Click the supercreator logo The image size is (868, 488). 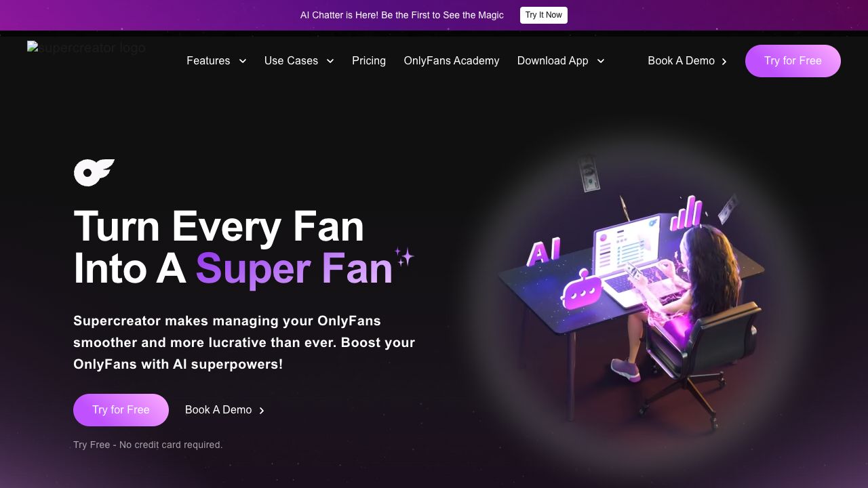[x=87, y=48]
